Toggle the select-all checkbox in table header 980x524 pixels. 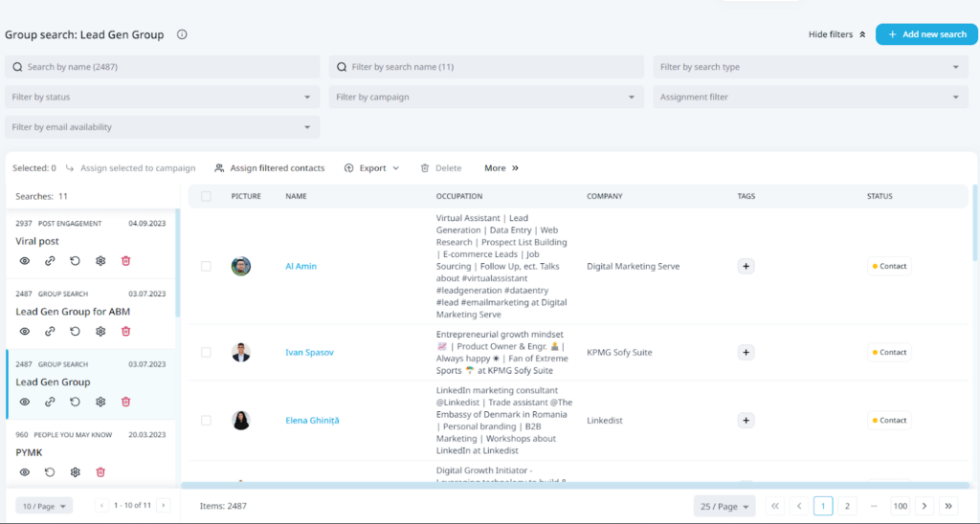point(206,196)
